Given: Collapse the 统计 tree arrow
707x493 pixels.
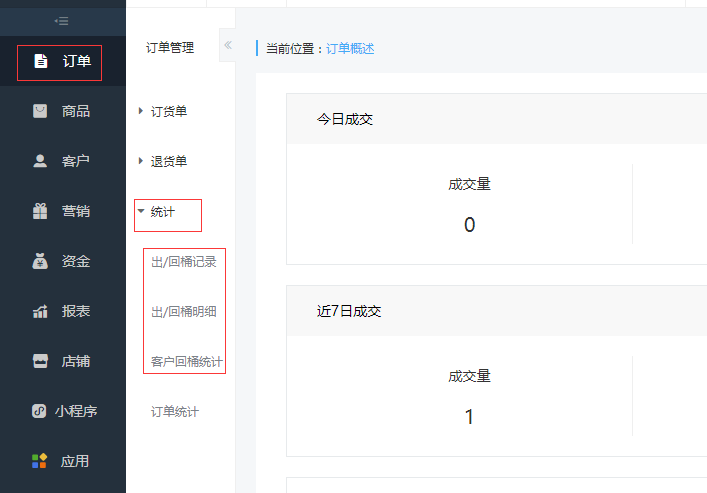Looking at the screenshot, I should pyautogui.click(x=141, y=211).
